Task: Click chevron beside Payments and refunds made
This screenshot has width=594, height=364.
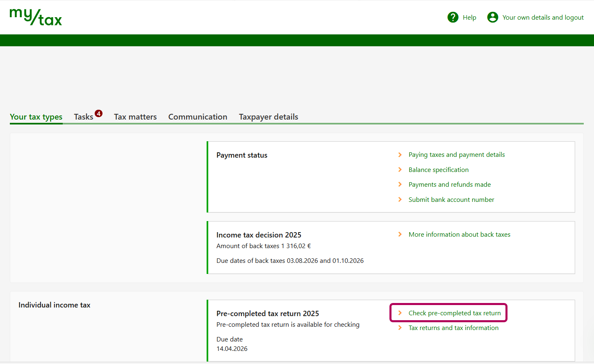Action: click(400, 185)
